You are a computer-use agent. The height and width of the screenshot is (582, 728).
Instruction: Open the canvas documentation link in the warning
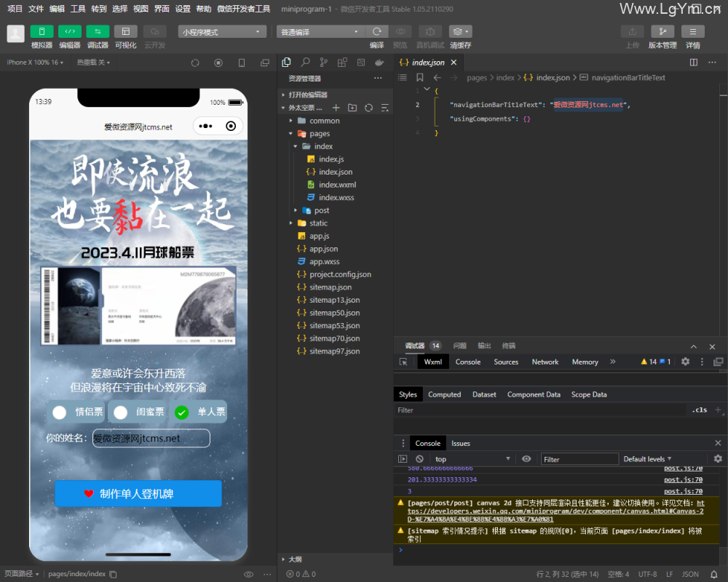tap(555, 511)
